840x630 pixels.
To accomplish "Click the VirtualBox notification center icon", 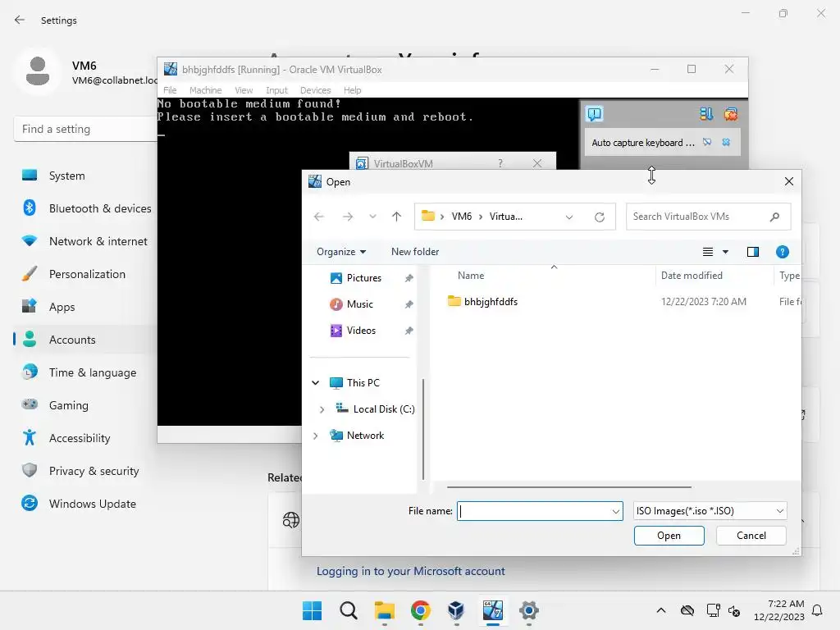I will 595,114.
